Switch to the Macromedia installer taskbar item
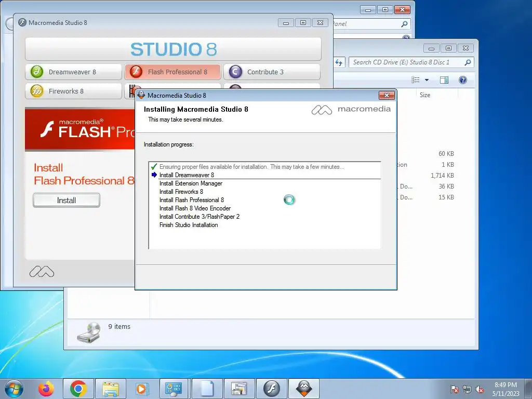The image size is (532, 399). click(x=304, y=389)
